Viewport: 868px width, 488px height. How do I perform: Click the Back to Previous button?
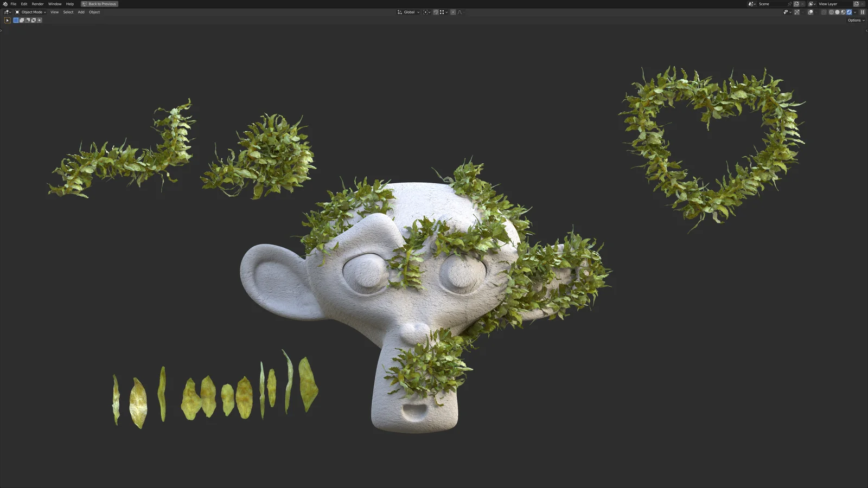pyautogui.click(x=99, y=4)
